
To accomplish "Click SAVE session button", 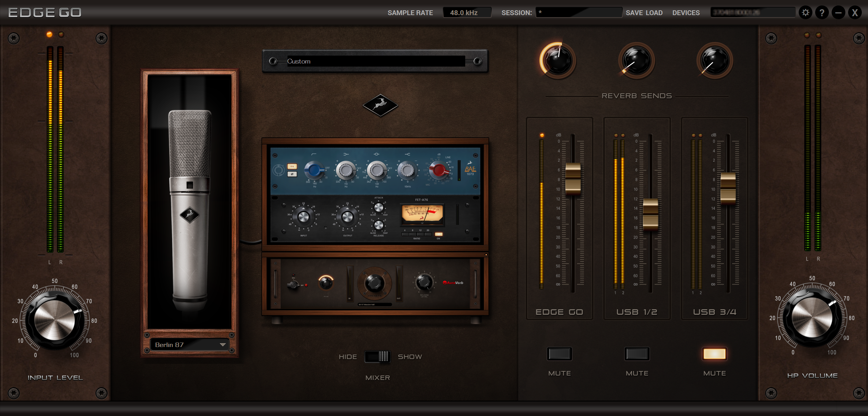I will pos(634,13).
